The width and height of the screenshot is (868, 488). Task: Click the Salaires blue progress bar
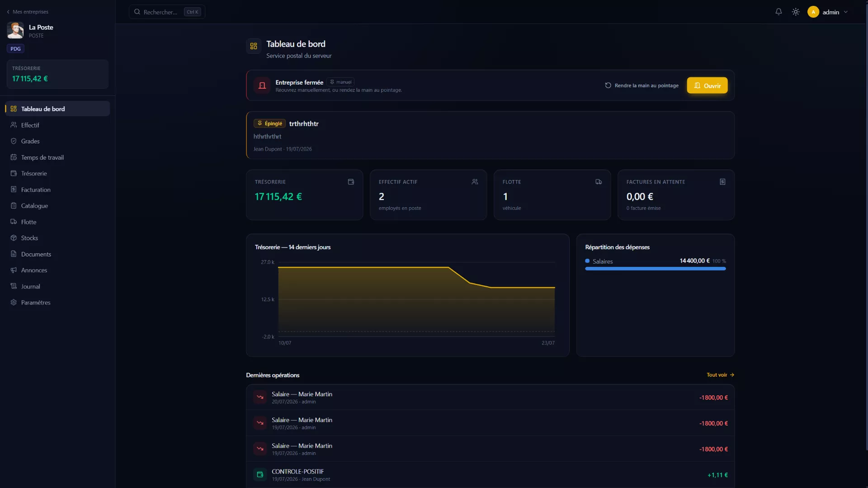pos(655,269)
